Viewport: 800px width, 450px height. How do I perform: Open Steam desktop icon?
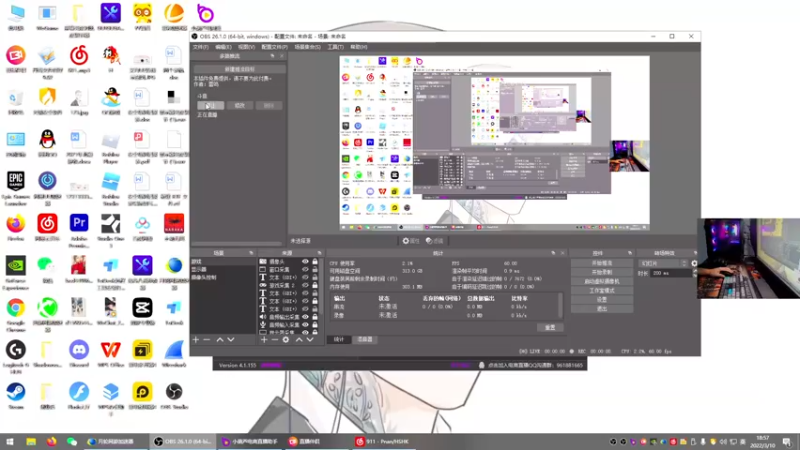coord(16,396)
